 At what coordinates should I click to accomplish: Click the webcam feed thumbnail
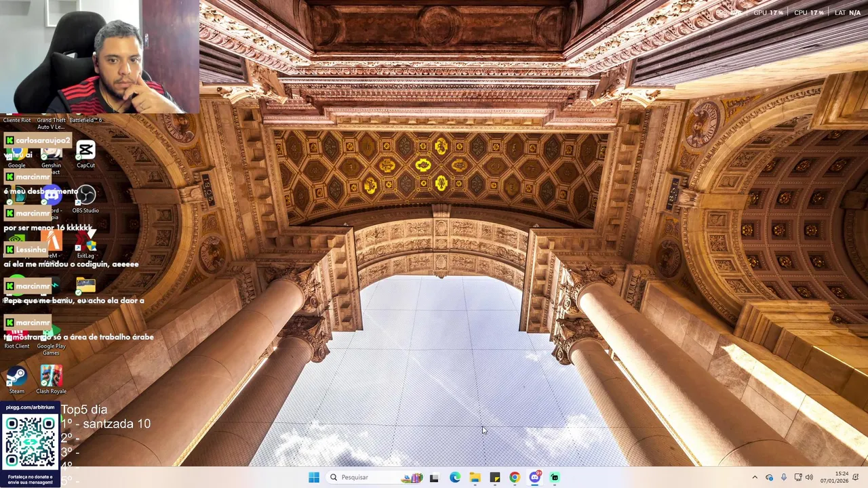[100, 56]
